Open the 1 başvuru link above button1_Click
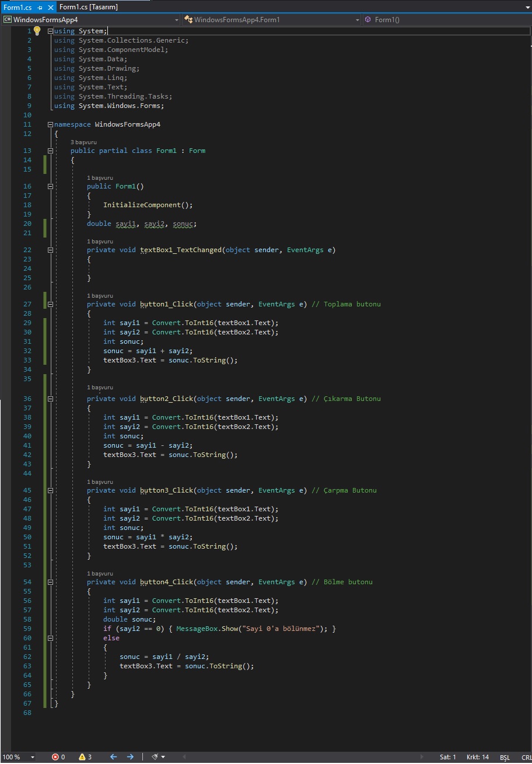 pos(100,295)
